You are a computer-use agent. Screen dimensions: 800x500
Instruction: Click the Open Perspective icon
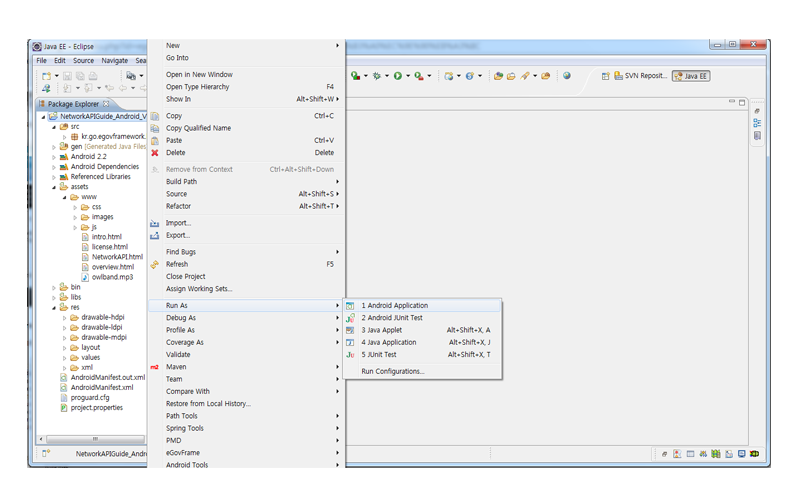tap(605, 76)
